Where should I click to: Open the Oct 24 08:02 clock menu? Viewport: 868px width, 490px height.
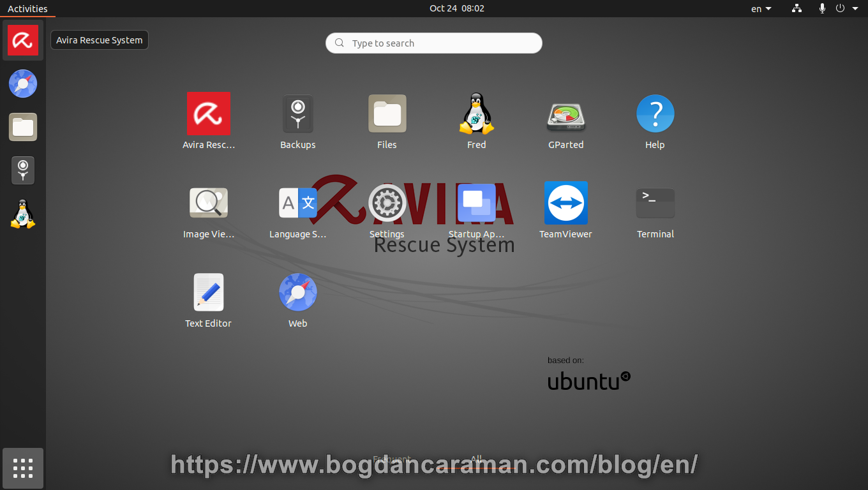457,8
